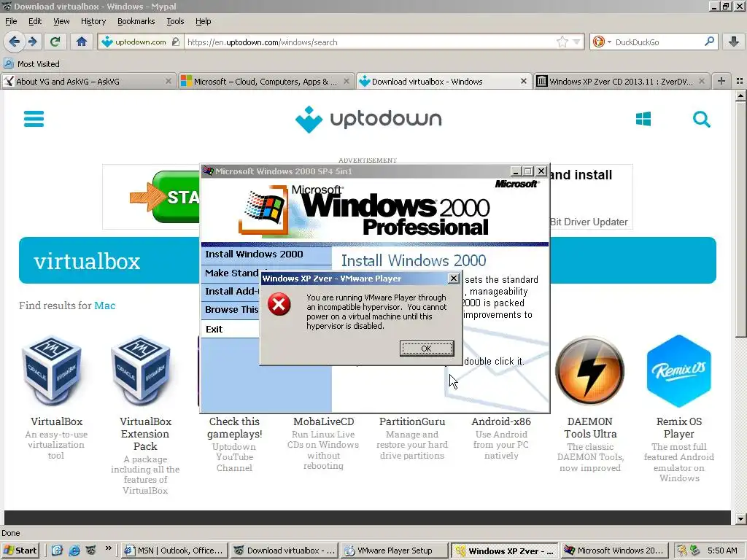This screenshot has width=747, height=560.
Task: Switch to Windows XP Zver taskbar button
Action: click(x=505, y=551)
